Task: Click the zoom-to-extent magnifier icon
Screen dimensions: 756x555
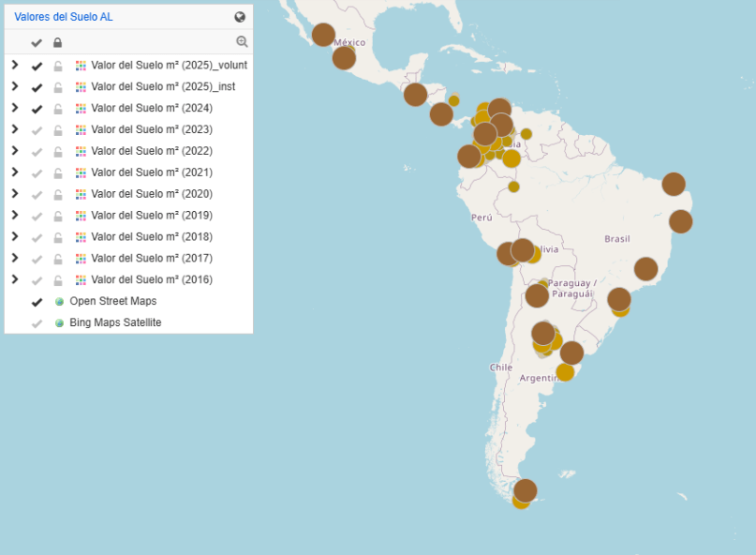Action: click(x=242, y=42)
